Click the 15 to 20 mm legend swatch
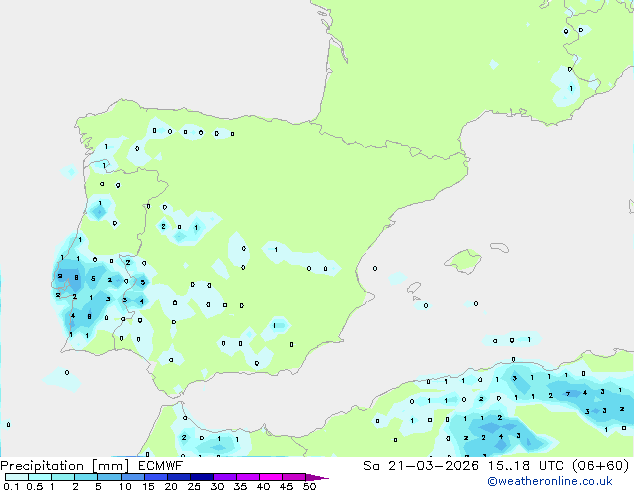This screenshot has height=490, width=634. tap(156, 477)
